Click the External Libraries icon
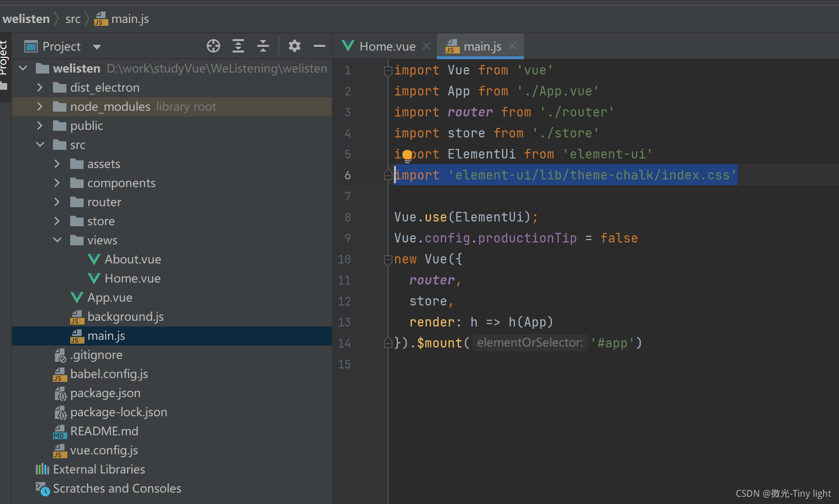 [x=42, y=469]
